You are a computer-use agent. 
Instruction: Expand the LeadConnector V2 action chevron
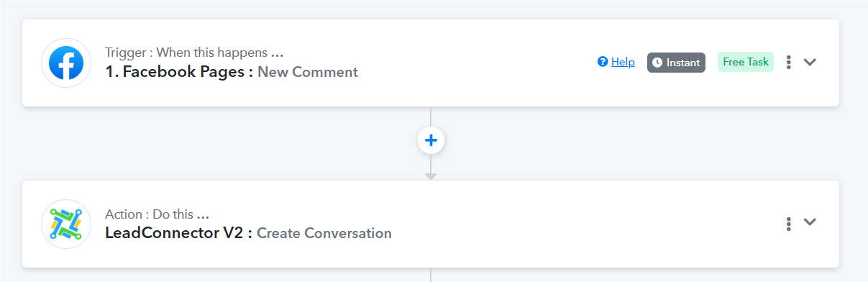(x=810, y=222)
